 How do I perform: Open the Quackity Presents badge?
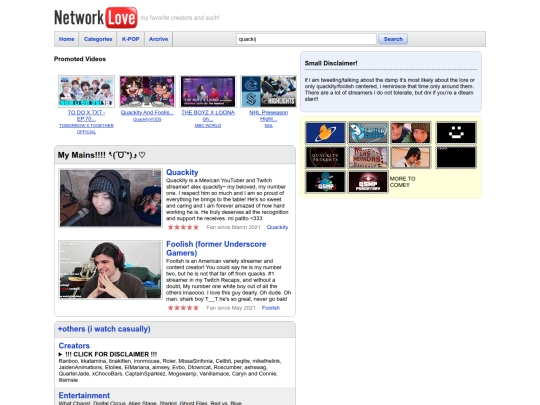(x=325, y=157)
